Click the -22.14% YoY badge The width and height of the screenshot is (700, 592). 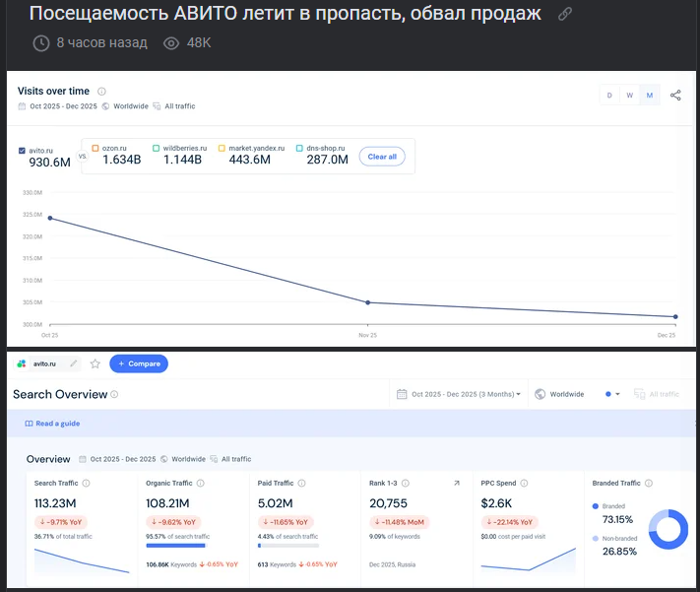510,522
